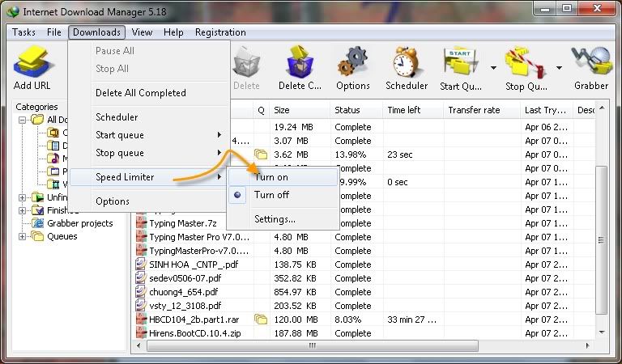This screenshot has height=364, width=622.
Task: Open the Stop Queue dropdown arrow
Action: [x=559, y=67]
